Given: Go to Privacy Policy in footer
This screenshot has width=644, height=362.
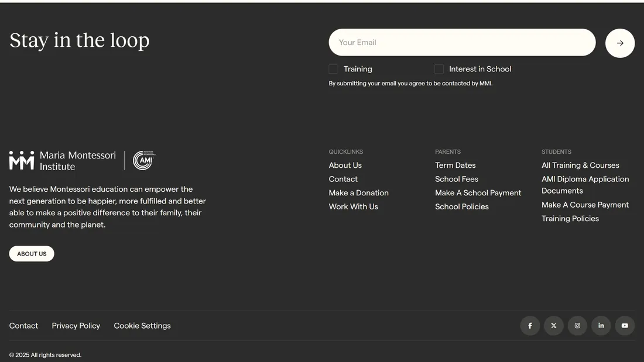Looking at the screenshot, I should click(x=76, y=326).
